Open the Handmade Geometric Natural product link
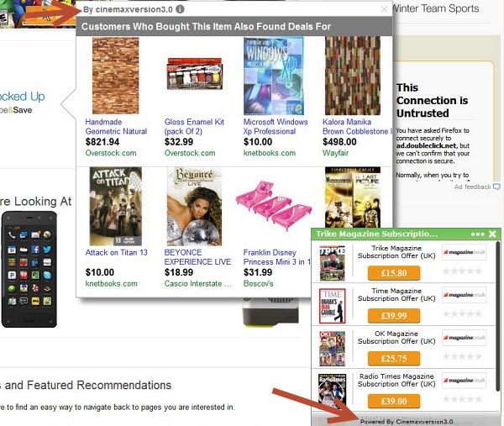 (116, 127)
